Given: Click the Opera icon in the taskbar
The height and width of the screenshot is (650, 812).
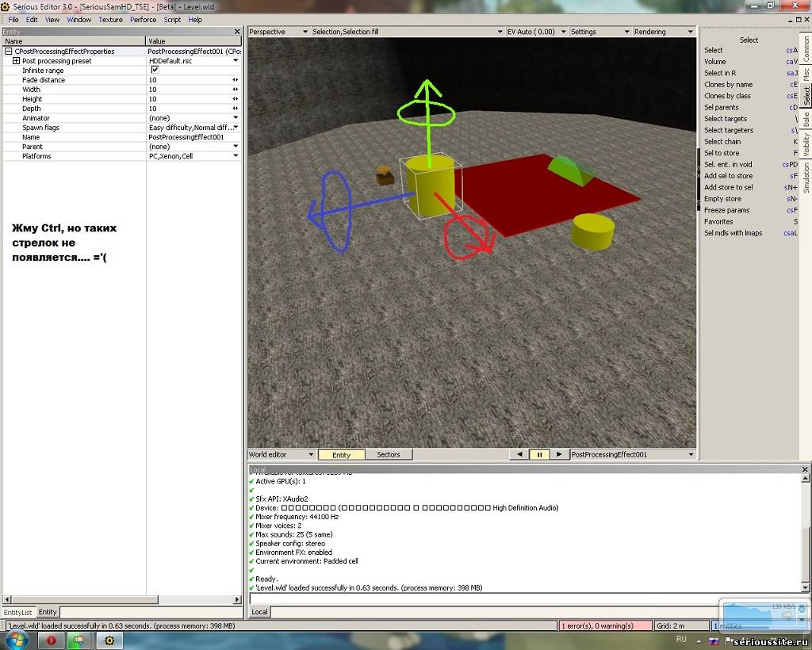Looking at the screenshot, I should [52, 640].
